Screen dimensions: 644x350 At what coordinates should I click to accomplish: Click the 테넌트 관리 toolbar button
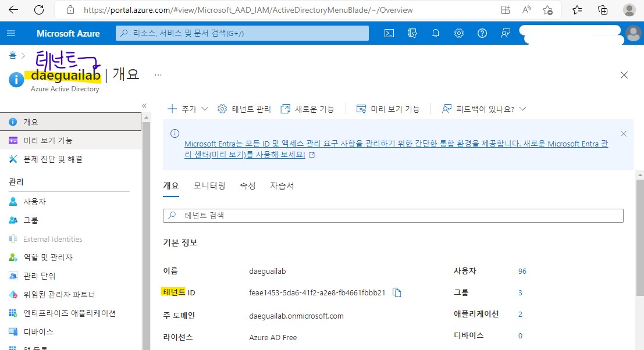(x=244, y=109)
